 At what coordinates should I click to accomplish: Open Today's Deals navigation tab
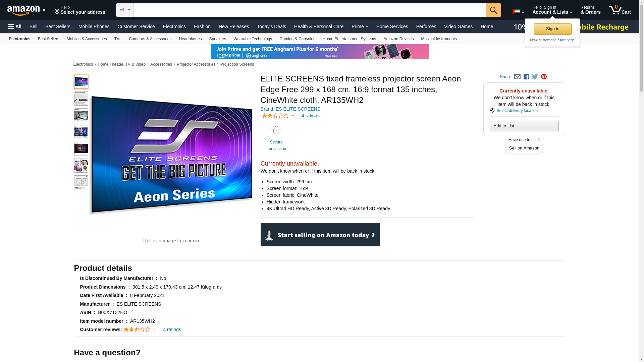[x=271, y=26]
